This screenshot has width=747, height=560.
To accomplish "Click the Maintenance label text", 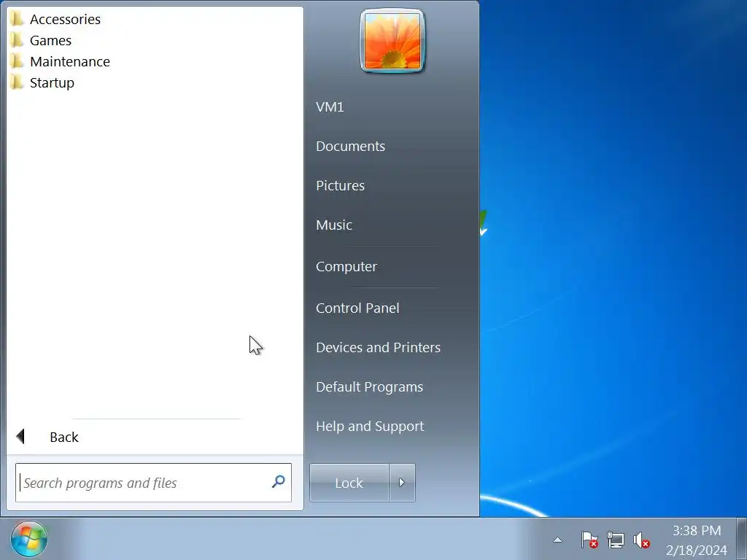I will tap(70, 61).
